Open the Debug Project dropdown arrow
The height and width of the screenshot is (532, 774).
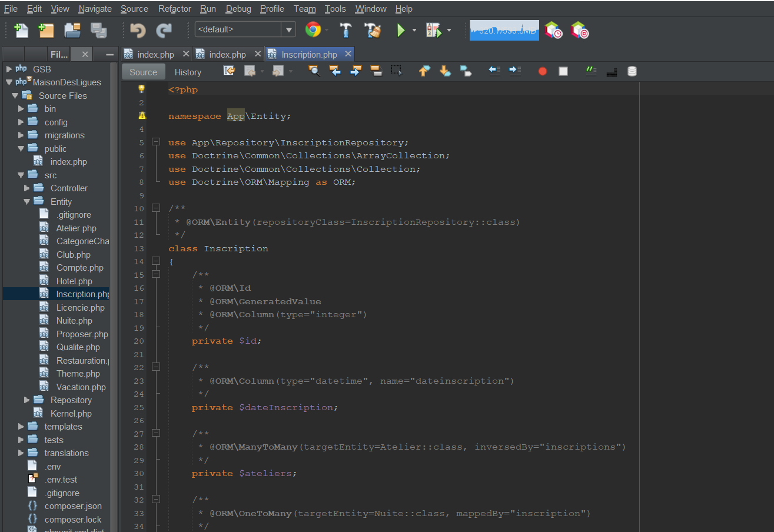click(x=449, y=30)
